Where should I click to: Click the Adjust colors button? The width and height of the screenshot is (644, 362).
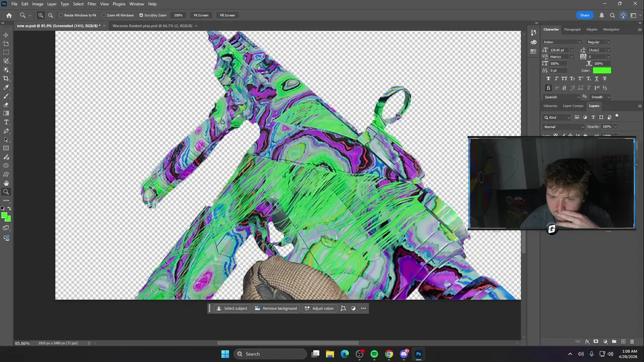319,308
